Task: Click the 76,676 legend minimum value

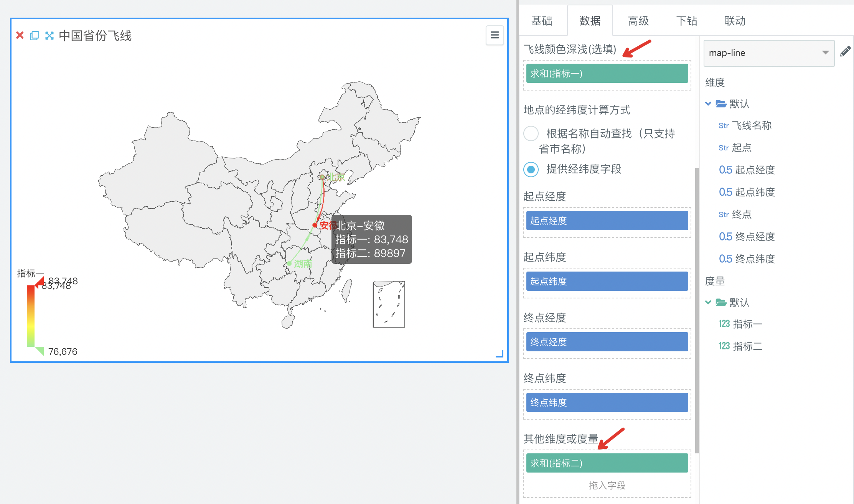Action: tap(63, 351)
